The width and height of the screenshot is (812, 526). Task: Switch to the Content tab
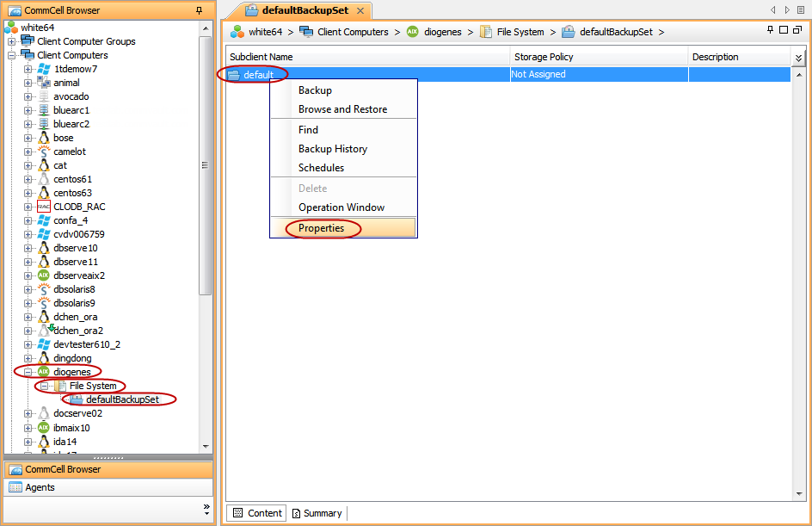tap(257, 513)
